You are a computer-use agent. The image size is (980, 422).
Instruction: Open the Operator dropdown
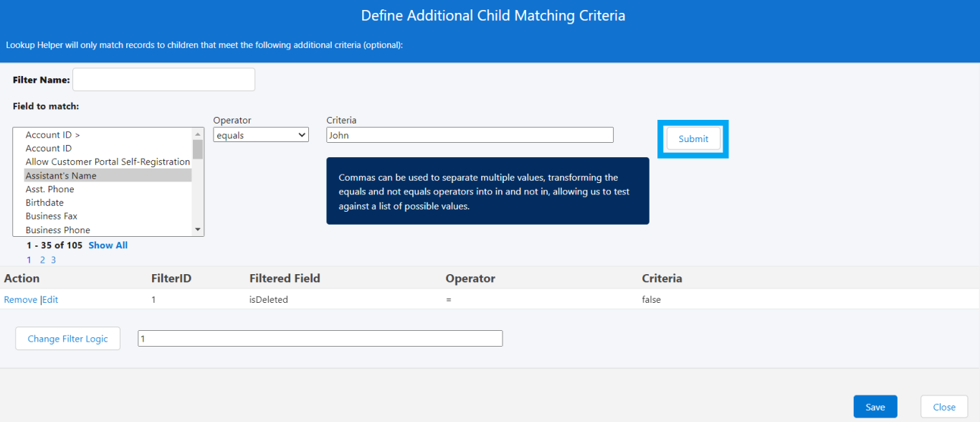pos(261,135)
